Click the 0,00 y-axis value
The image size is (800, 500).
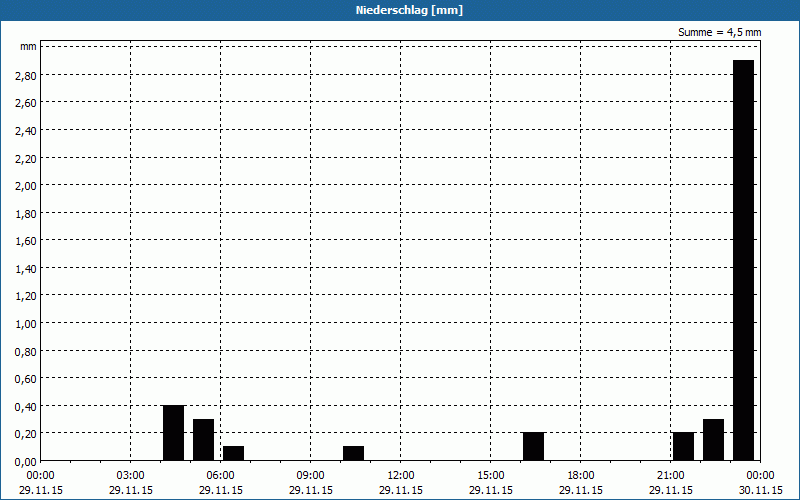[x=27, y=462]
